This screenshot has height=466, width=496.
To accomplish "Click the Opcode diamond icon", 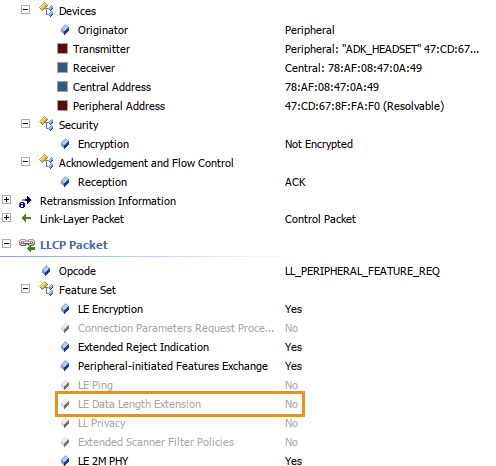I will [x=46, y=271].
